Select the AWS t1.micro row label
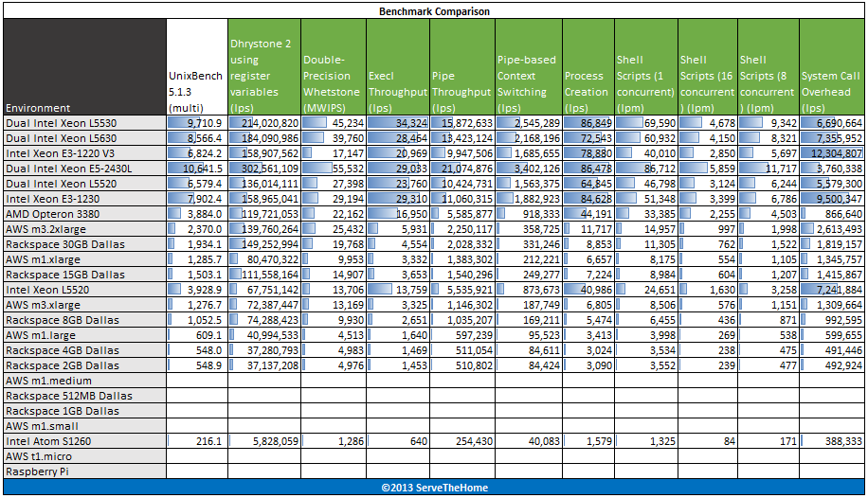868x498 pixels. point(43,456)
